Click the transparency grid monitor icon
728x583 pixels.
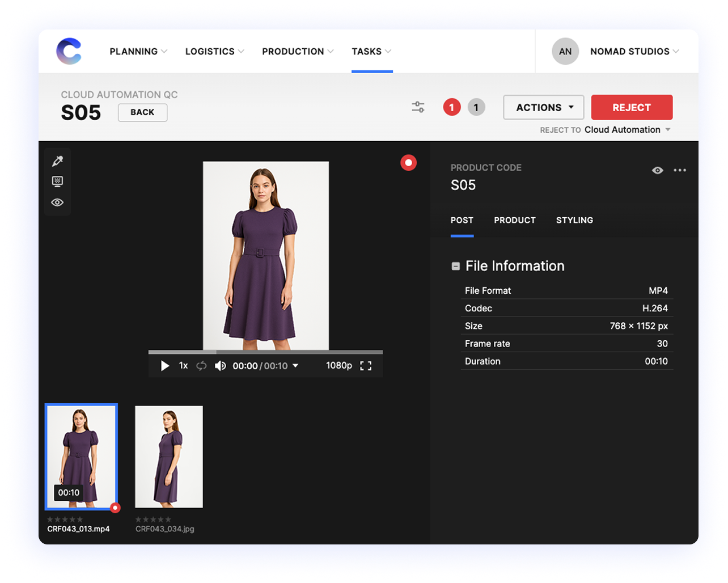click(x=57, y=181)
